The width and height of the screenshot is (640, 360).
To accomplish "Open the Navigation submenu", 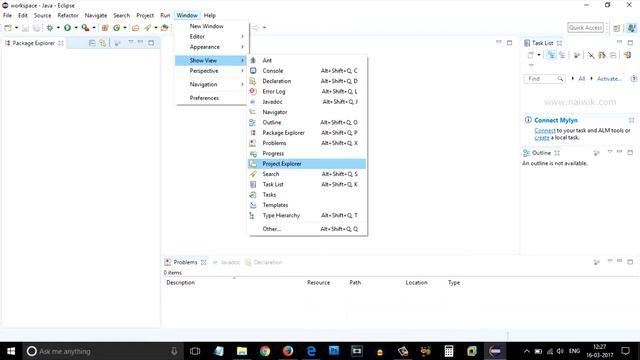I will click(x=211, y=84).
